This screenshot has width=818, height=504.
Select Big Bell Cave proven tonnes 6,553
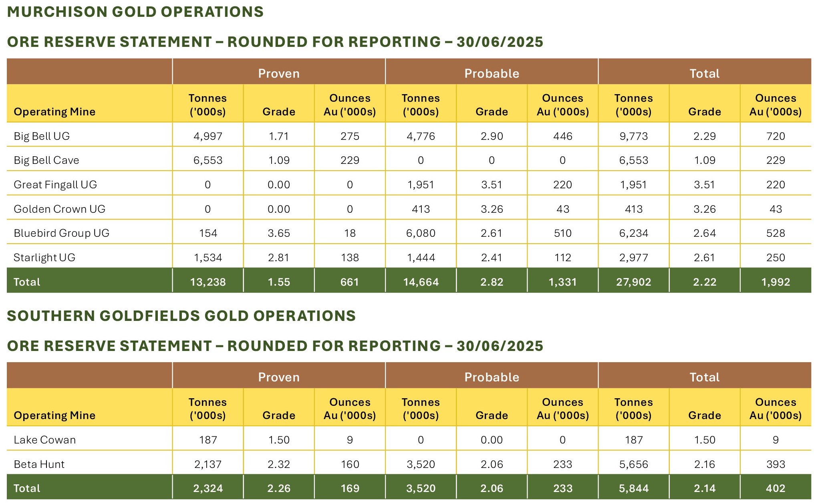pyautogui.click(x=208, y=160)
